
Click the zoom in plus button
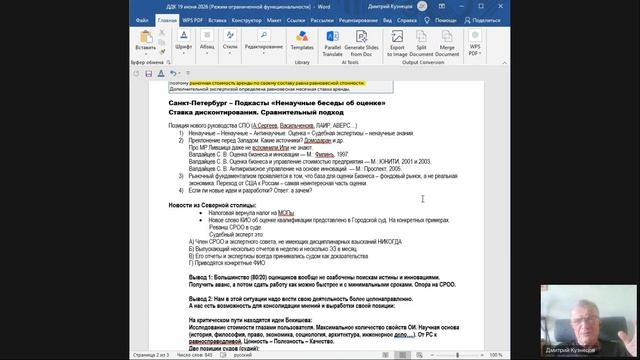click(482, 355)
